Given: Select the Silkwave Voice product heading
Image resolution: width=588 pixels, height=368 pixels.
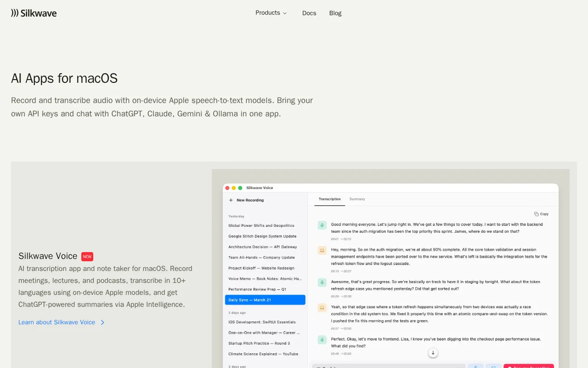Looking at the screenshot, I should point(48,256).
